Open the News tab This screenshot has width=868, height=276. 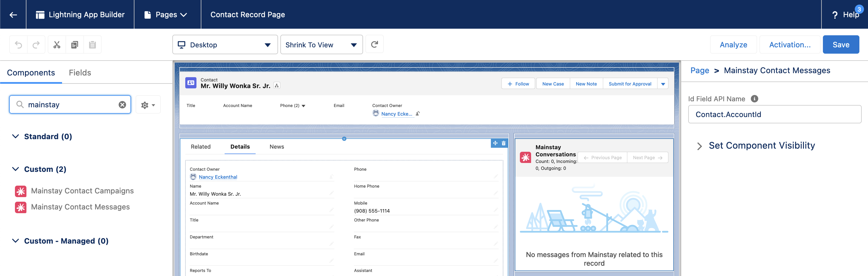[x=277, y=147]
